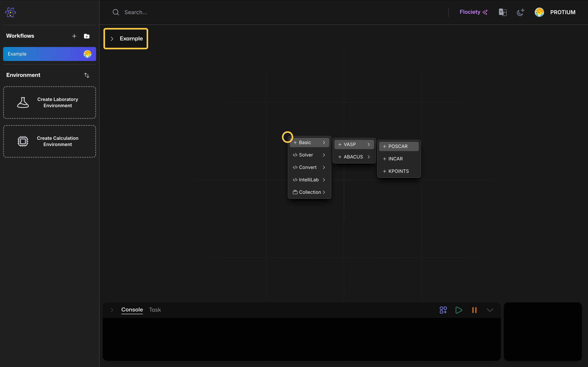The height and width of the screenshot is (367, 588).
Task: Collapse console panel with down chevron
Action: click(490, 310)
